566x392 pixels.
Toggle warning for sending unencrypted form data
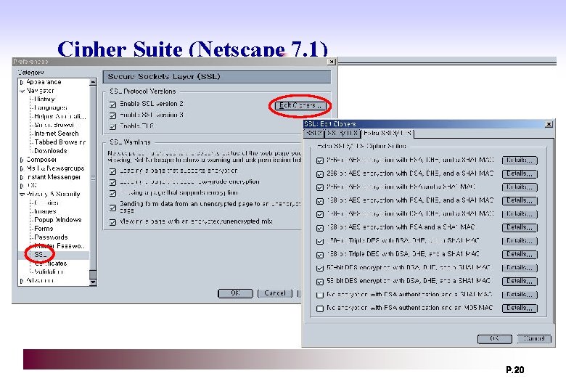point(113,208)
